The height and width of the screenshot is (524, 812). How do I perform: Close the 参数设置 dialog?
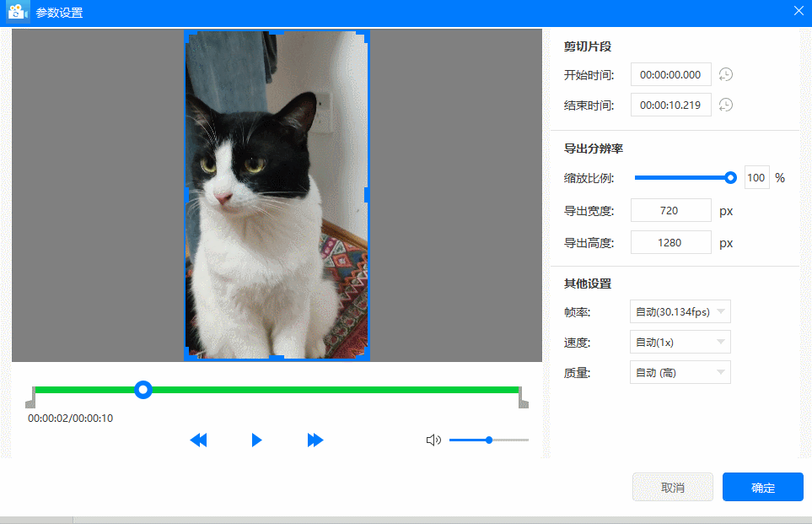coord(799,11)
